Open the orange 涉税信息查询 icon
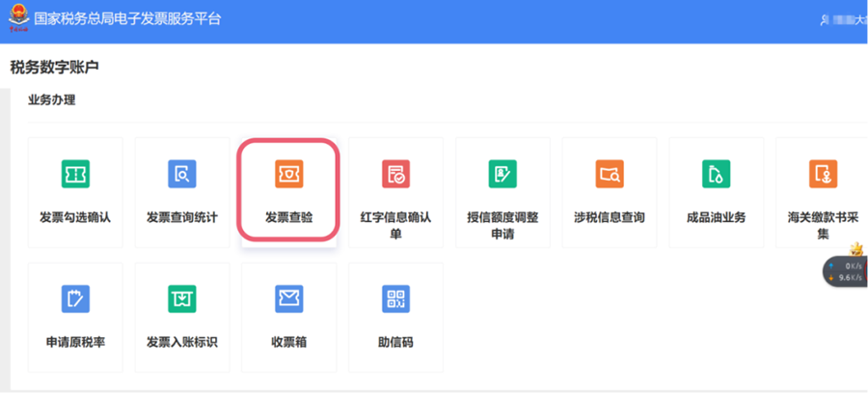Screen dimensions: 868x393 pos(610,174)
